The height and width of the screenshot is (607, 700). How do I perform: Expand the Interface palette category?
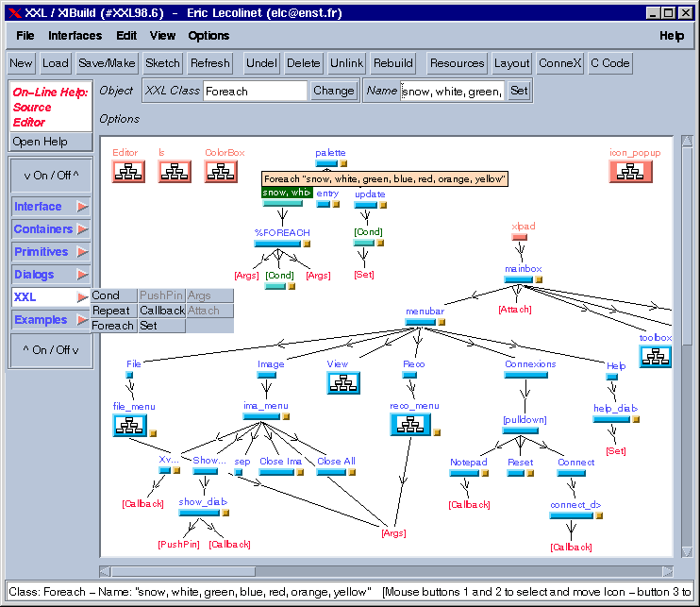(51, 207)
